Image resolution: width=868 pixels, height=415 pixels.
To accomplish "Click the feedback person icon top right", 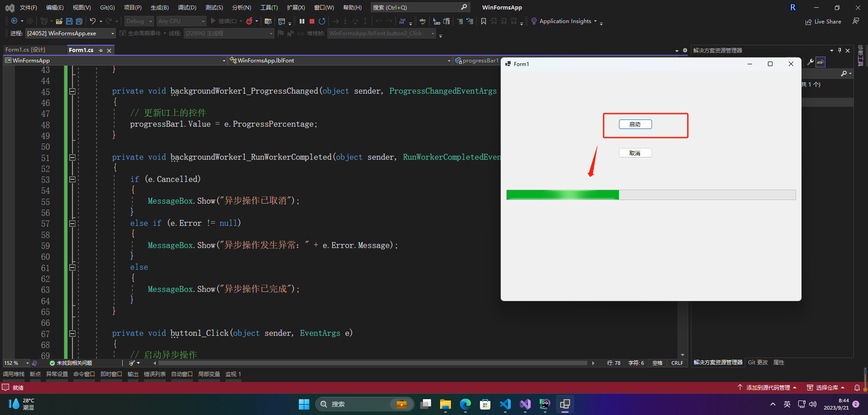I will (x=856, y=21).
